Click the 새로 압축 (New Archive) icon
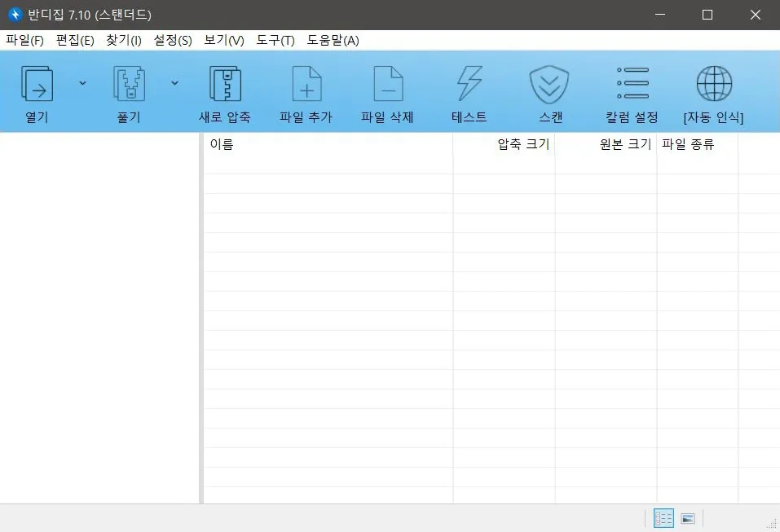This screenshot has height=532, width=780. pos(225,84)
